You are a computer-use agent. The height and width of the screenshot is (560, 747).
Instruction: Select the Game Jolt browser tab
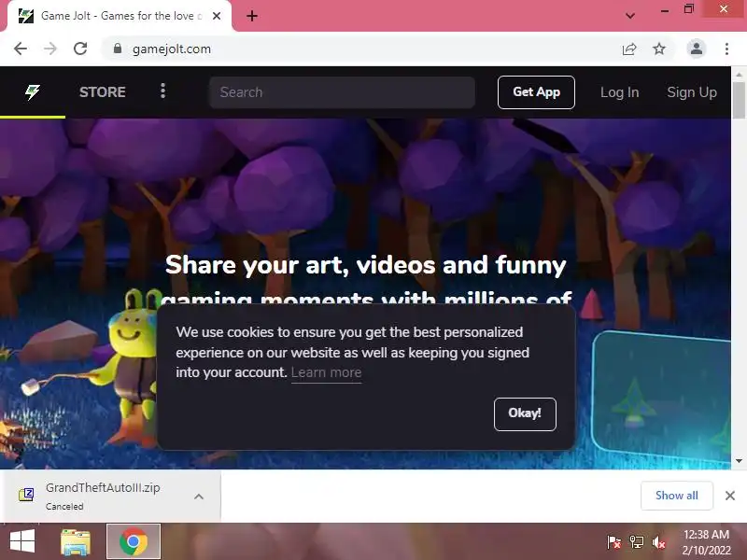tap(120, 16)
